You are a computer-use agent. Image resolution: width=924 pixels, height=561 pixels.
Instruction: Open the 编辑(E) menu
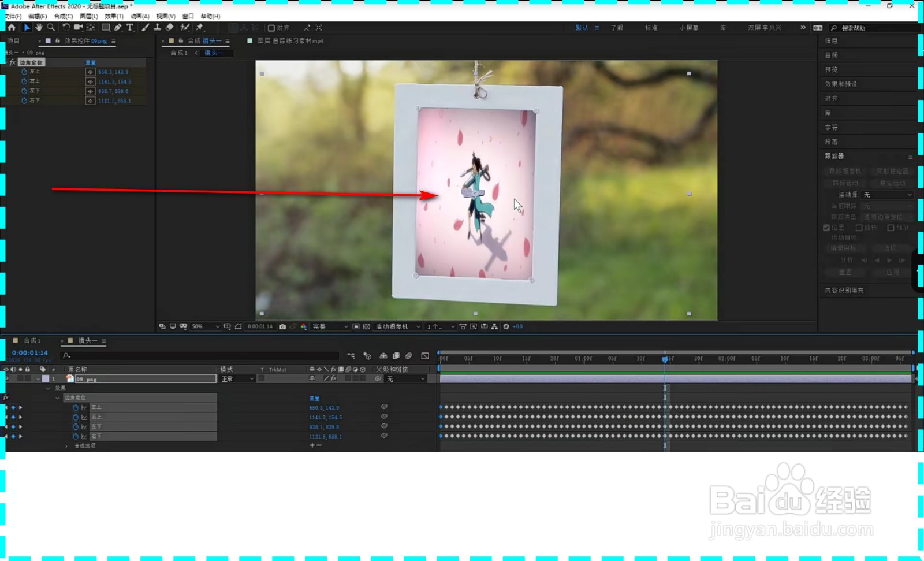pos(38,16)
